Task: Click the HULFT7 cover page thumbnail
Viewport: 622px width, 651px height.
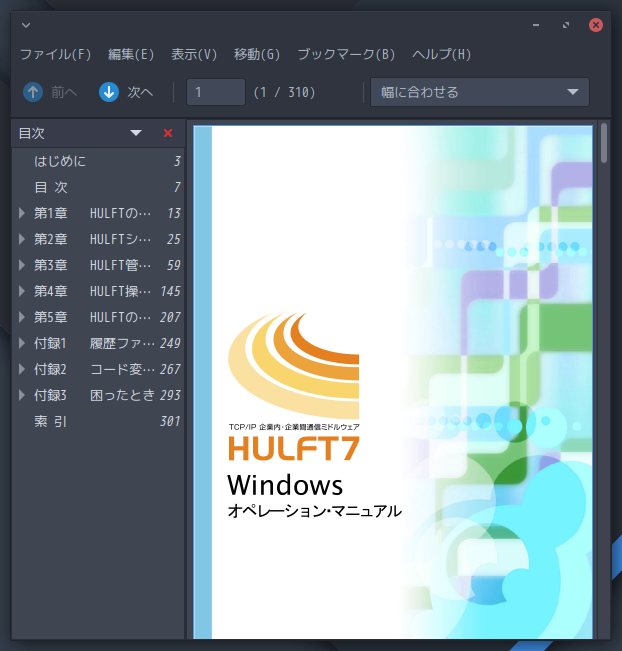Action: 393,382
